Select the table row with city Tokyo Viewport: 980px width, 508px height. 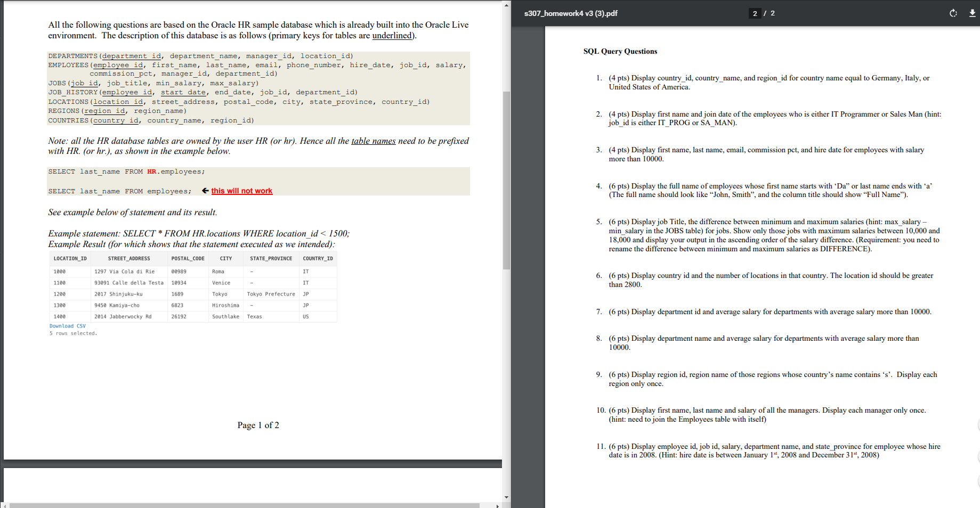(192, 294)
